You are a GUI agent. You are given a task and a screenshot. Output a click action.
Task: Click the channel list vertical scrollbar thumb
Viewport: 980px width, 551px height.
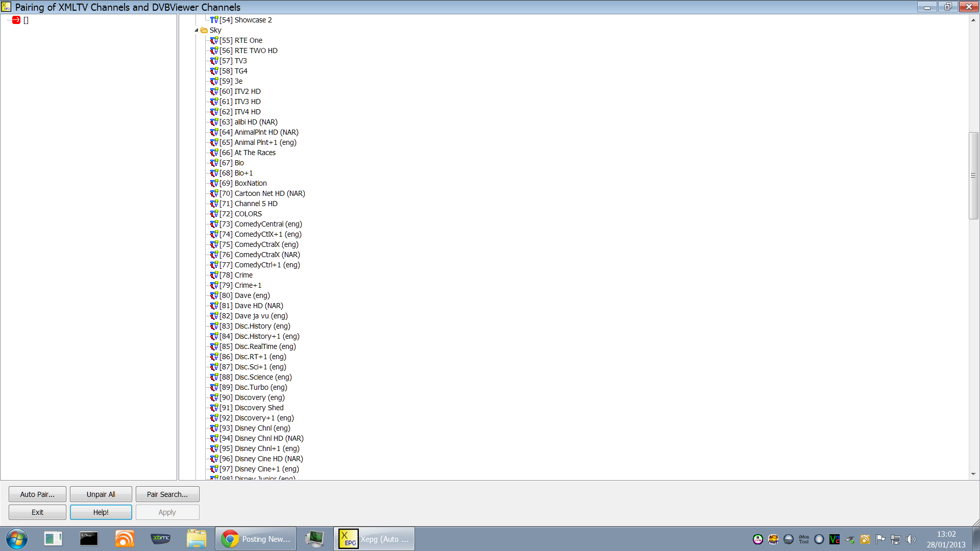973,176
